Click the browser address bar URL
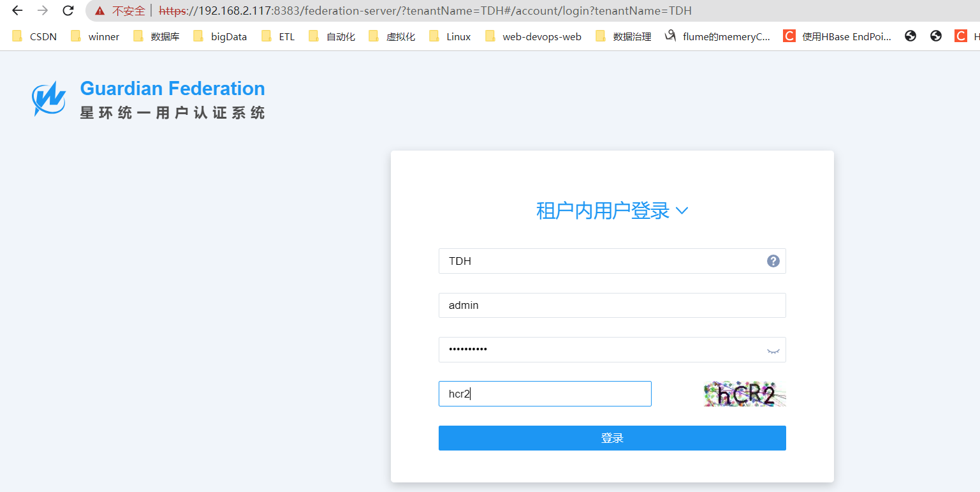The height and width of the screenshot is (492, 980). [x=425, y=11]
